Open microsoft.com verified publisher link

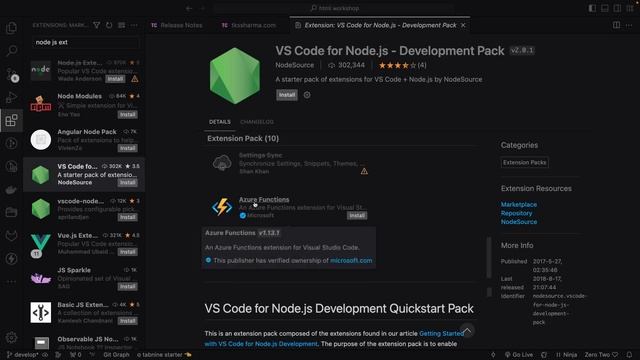tap(351, 260)
